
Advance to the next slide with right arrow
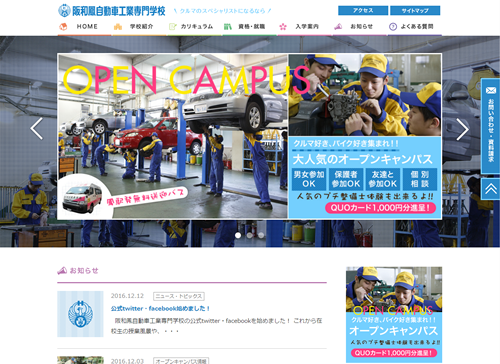click(x=463, y=129)
